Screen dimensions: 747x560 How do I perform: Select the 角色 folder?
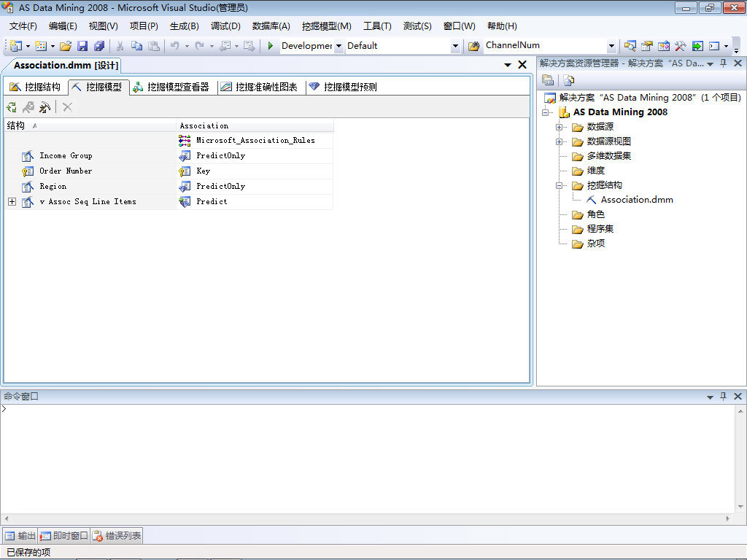tap(595, 214)
